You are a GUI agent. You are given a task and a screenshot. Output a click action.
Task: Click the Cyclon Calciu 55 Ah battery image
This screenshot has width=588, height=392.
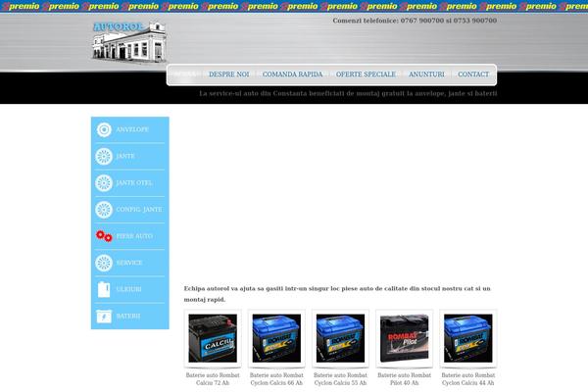[340, 338]
